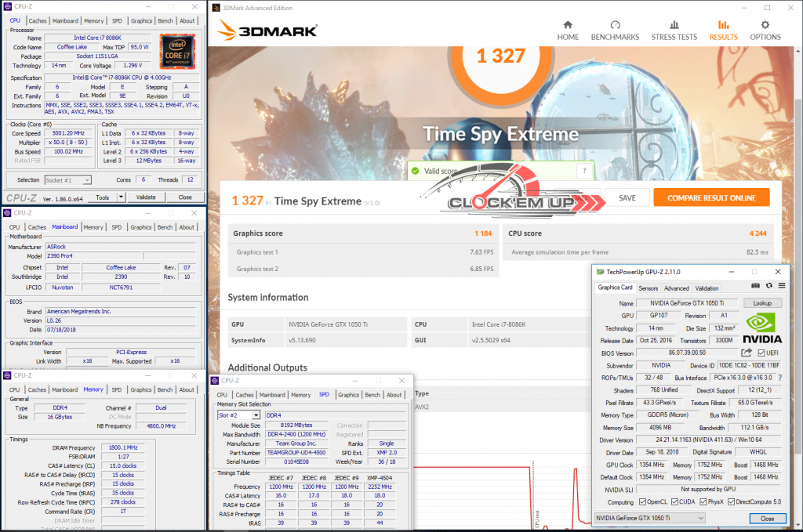Viewport: 803px width, 532px height.
Task: Open Benchmarks section via gauge icon
Action: click(615, 24)
